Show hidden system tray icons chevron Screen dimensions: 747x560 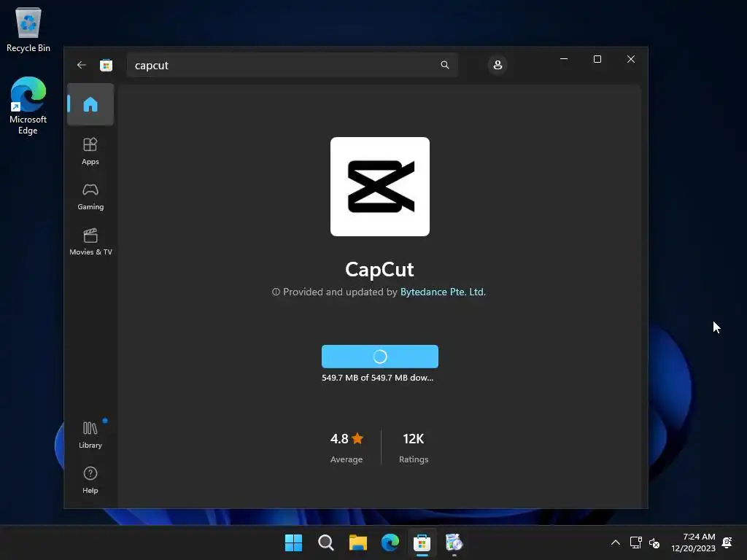(x=616, y=542)
